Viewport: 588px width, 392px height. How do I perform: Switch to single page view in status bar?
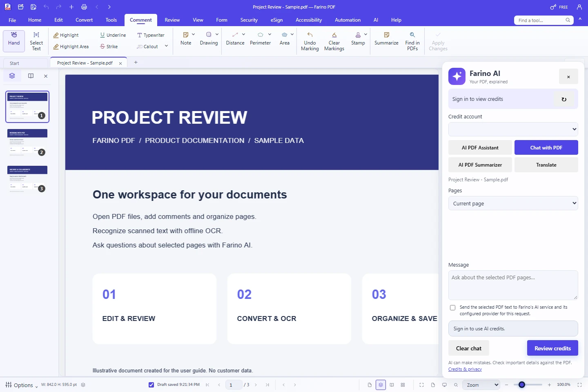click(x=370, y=385)
